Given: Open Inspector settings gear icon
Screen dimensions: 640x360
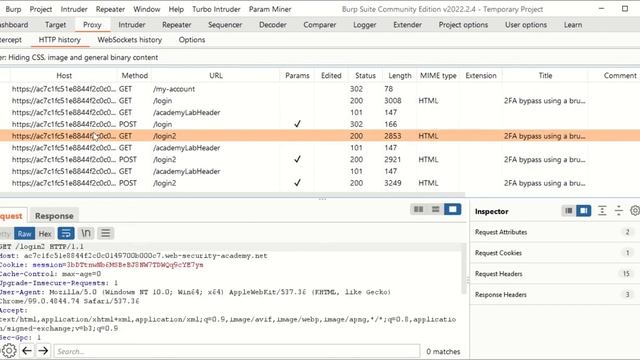Looking at the screenshot, I should 635,211.
